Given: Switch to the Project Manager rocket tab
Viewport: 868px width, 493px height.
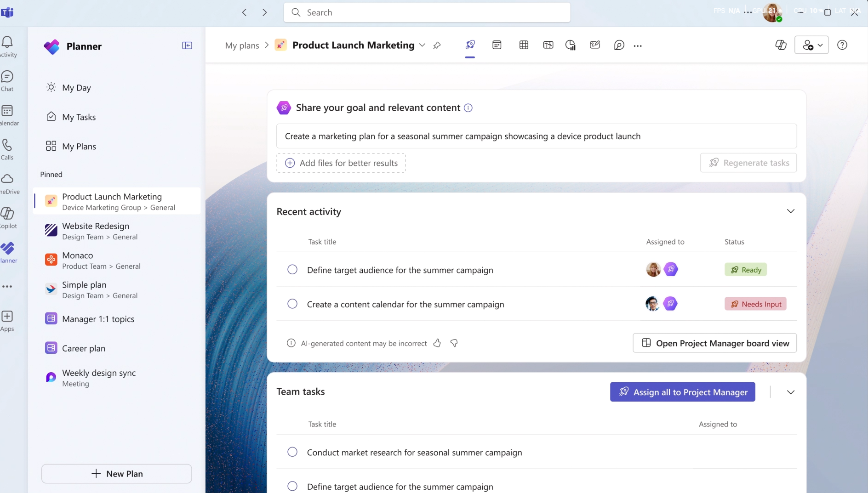Looking at the screenshot, I should [470, 45].
